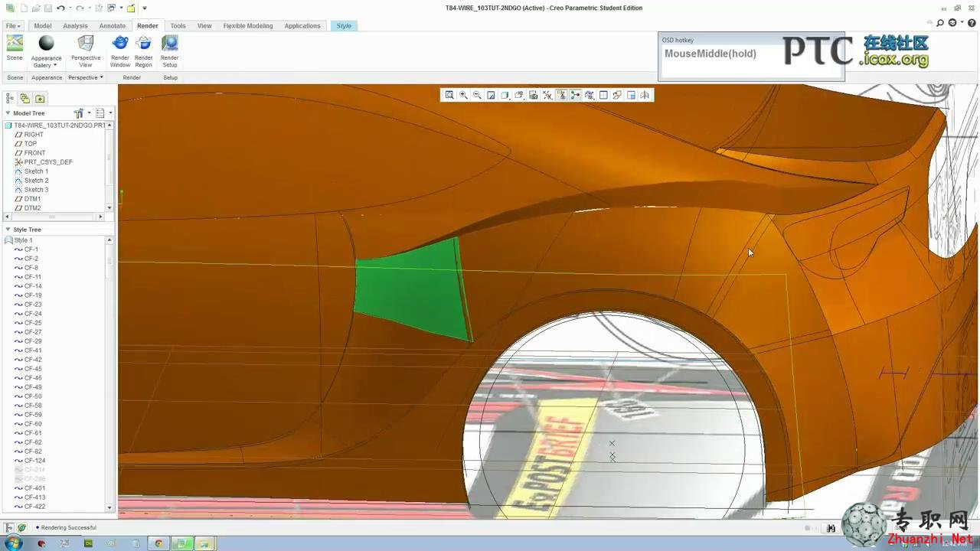Click the search binoculars icon in status bar
The width and height of the screenshot is (980, 551).
831,528
